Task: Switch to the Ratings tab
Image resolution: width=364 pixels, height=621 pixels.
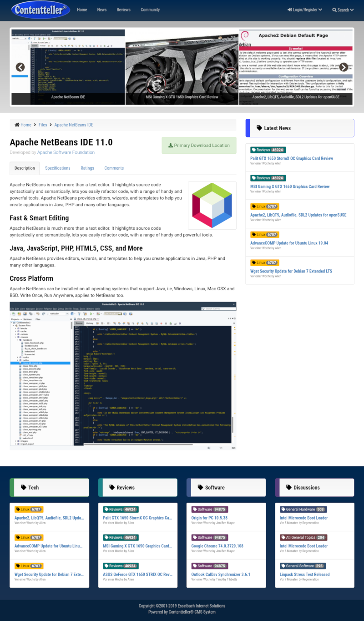Action: tap(87, 168)
